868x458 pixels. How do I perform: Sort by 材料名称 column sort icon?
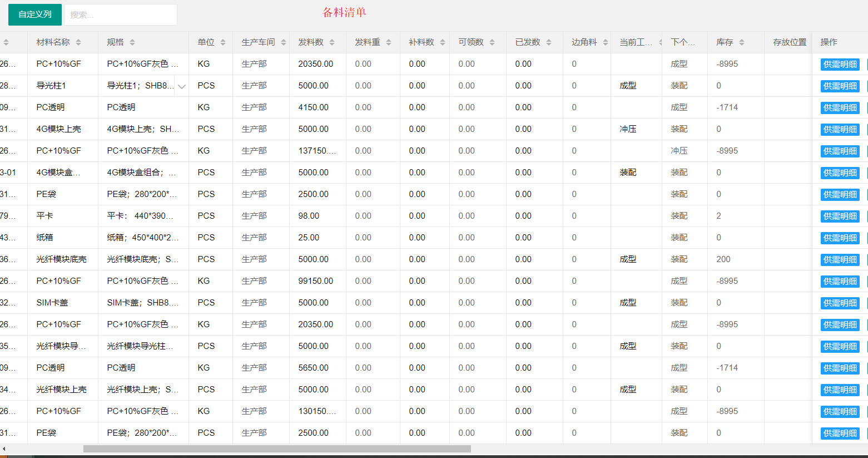coord(78,42)
